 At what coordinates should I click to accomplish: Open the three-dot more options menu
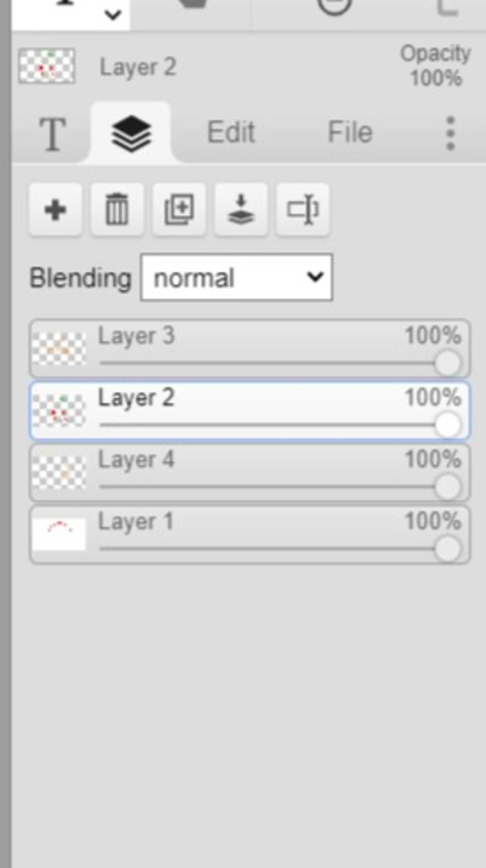[x=450, y=133]
